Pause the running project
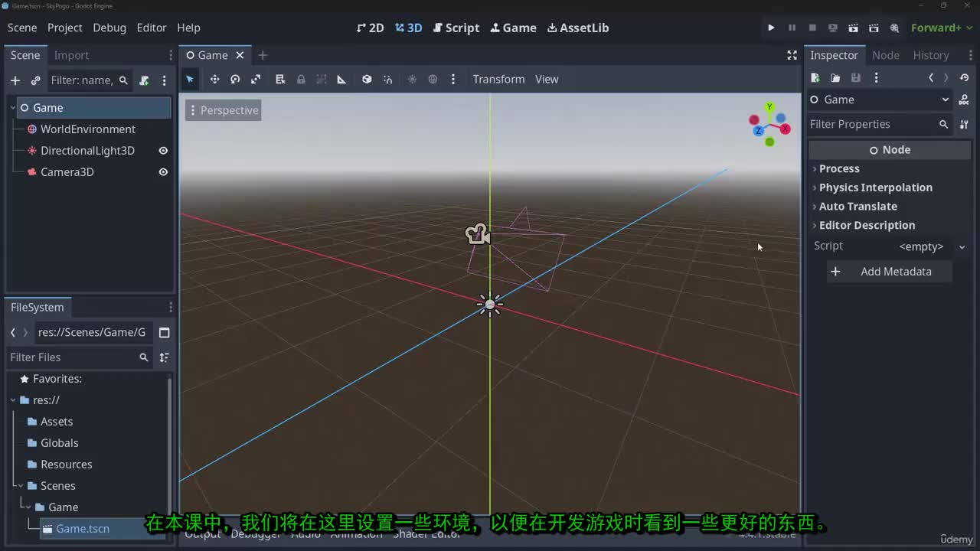Image resolution: width=980 pixels, height=551 pixels. pyautogui.click(x=792, y=28)
